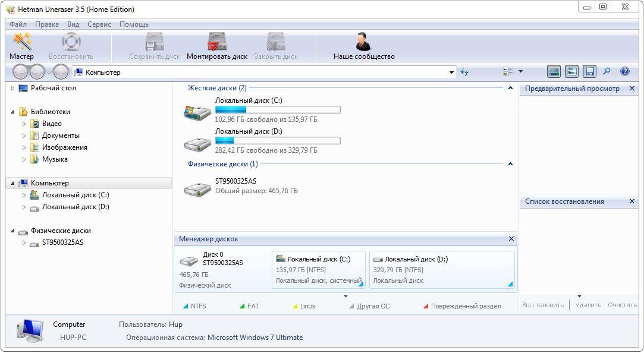
Task: Open the Вид menu
Action: (73, 24)
